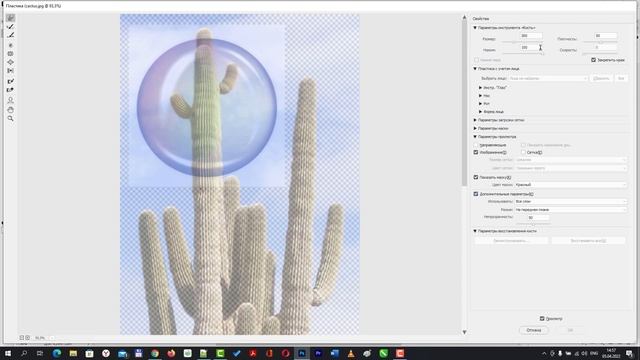The width and height of the screenshot is (640, 360).
Task: Click the 'Свойства' panel tab
Action: click(x=481, y=19)
